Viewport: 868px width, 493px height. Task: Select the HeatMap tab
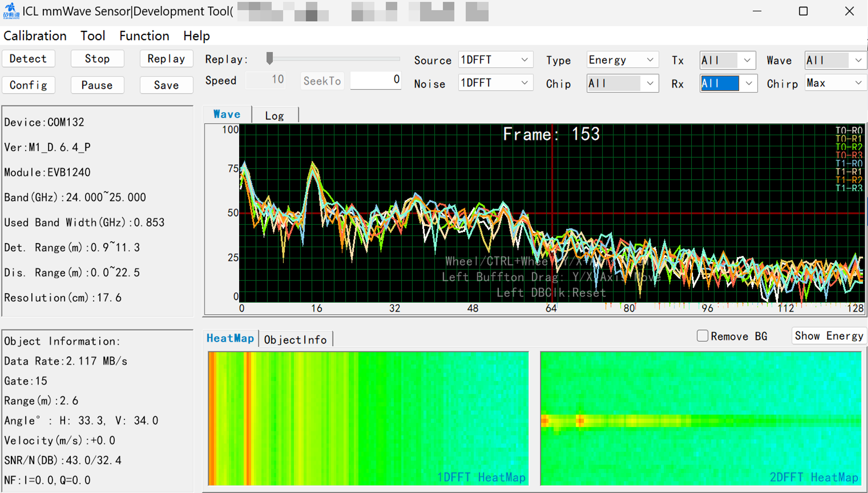[231, 339]
